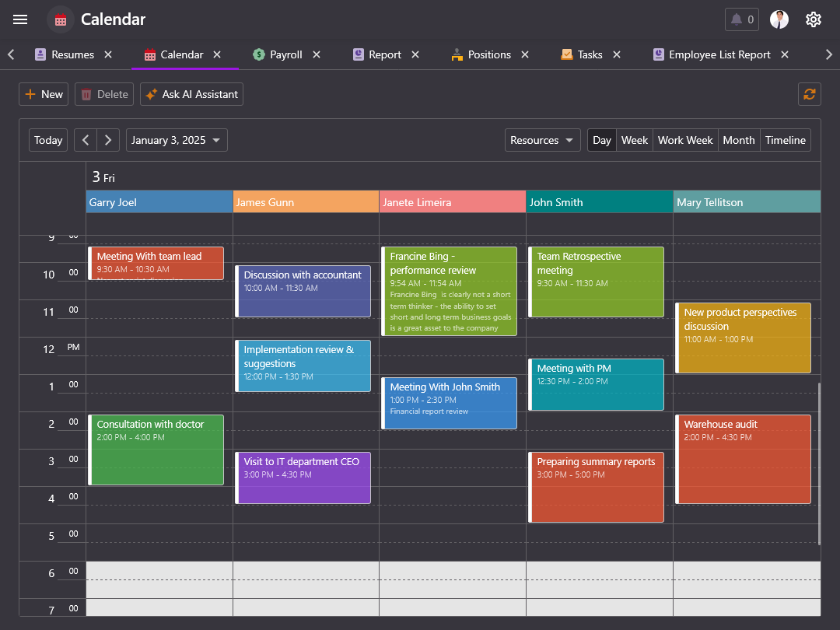Click the refresh calendar icon button
This screenshot has height=630, width=840.
(x=810, y=94)
